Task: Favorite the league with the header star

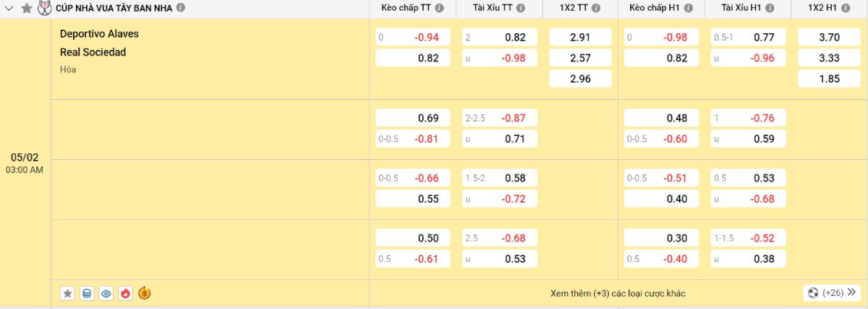Action: (x=27, y=8)
